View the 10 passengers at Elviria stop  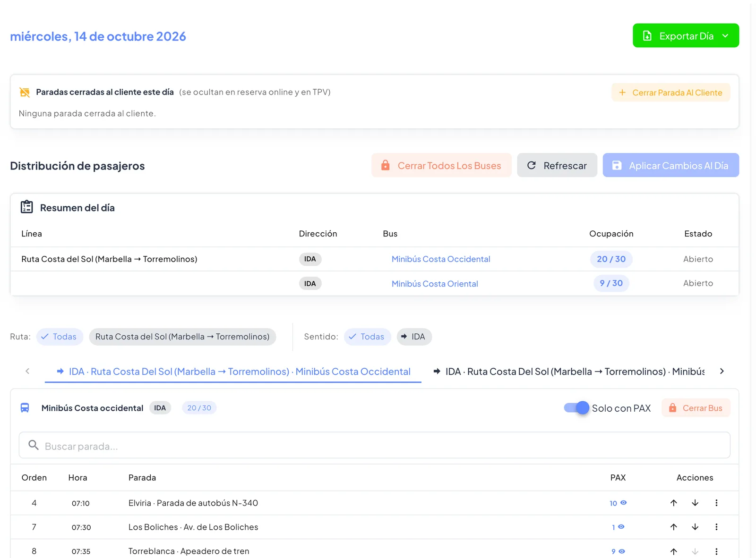pyautogui.click(x=618, y=503)
